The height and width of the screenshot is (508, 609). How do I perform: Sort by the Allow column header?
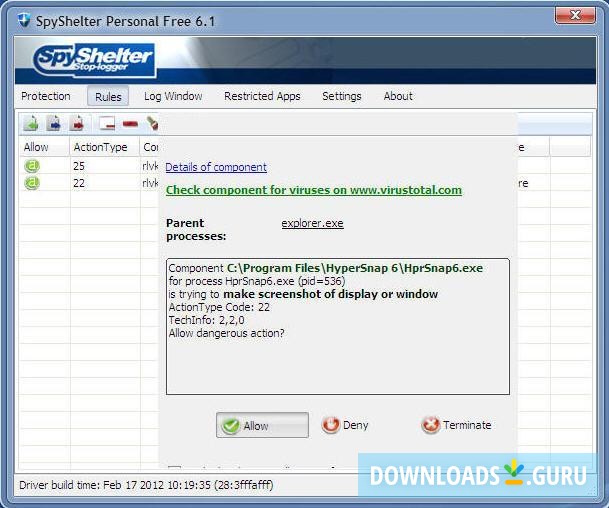tap(44, 147)
